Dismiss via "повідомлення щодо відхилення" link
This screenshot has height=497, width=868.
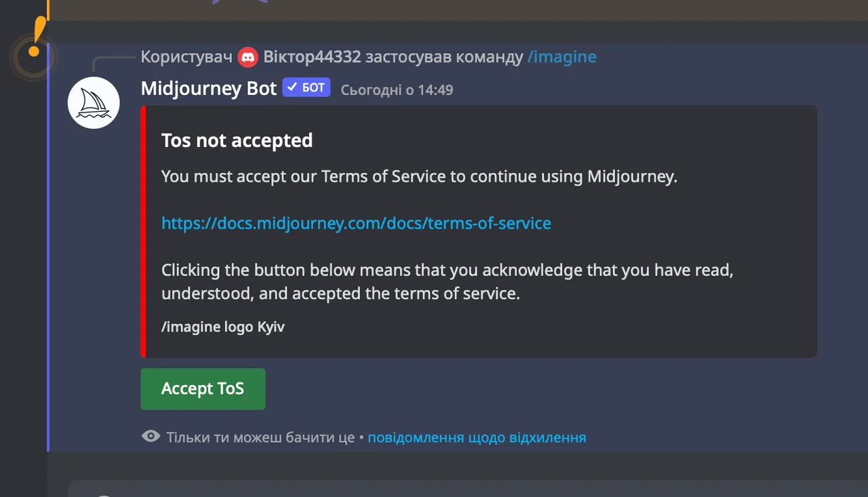pyautogui.click(x=477, y=437)
